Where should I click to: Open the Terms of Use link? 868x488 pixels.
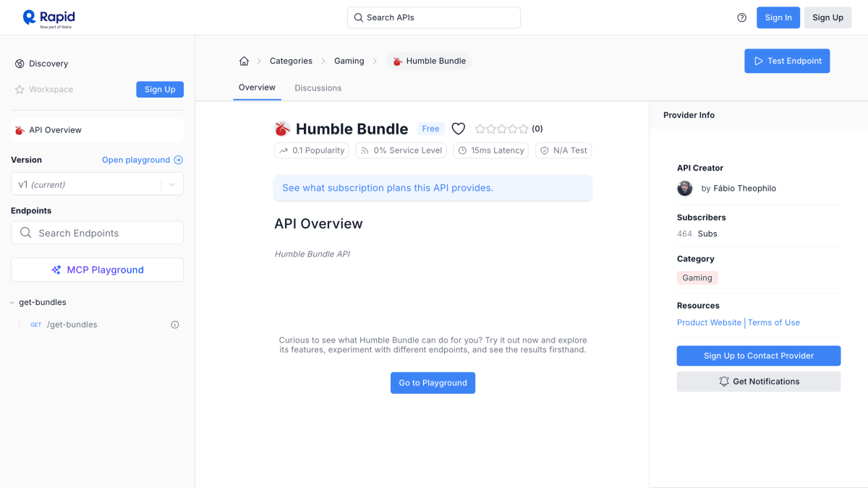774,322
